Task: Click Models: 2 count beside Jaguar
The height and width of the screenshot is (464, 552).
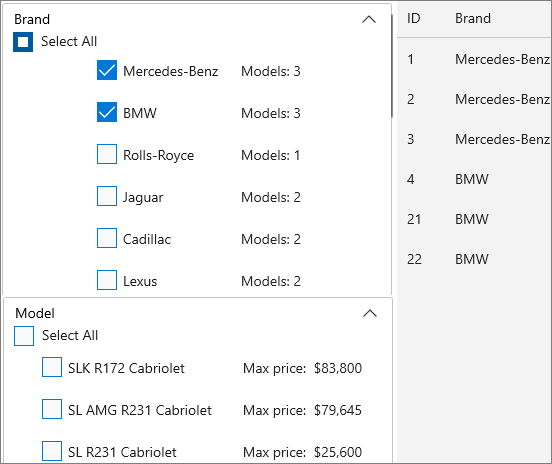Action: click(271, 197)
